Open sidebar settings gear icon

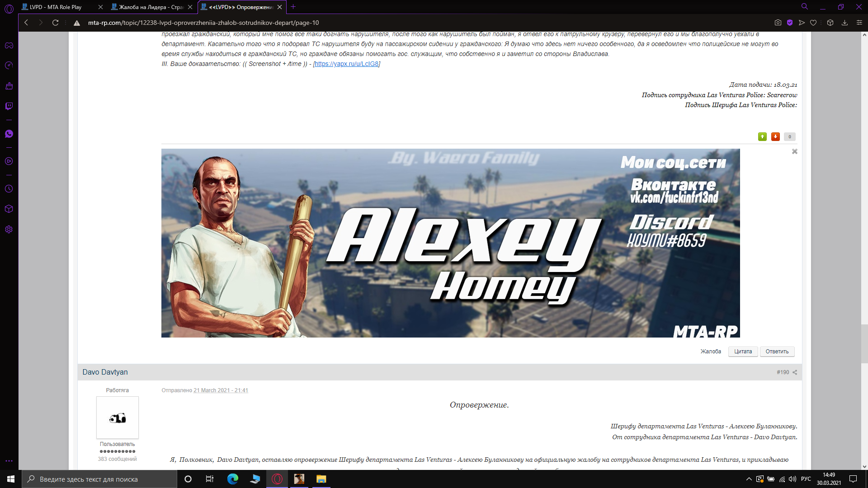point(9,230)
